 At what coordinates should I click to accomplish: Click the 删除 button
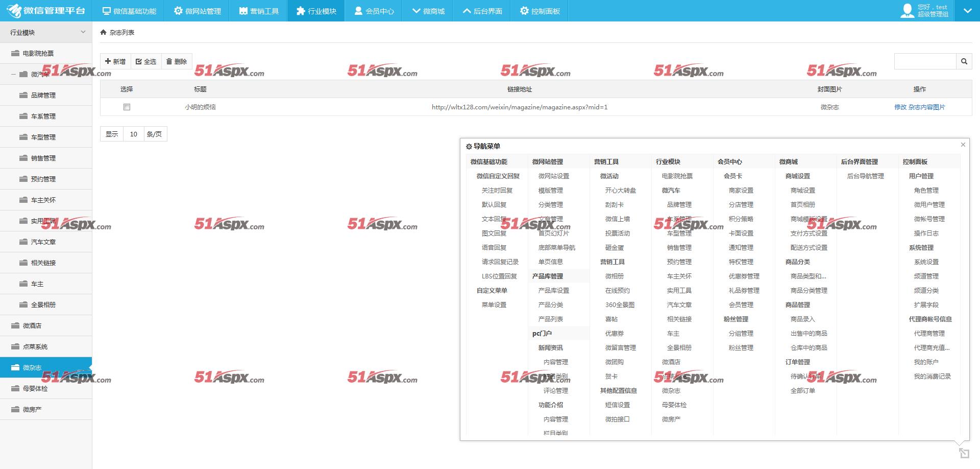click(x=177, y=61)
